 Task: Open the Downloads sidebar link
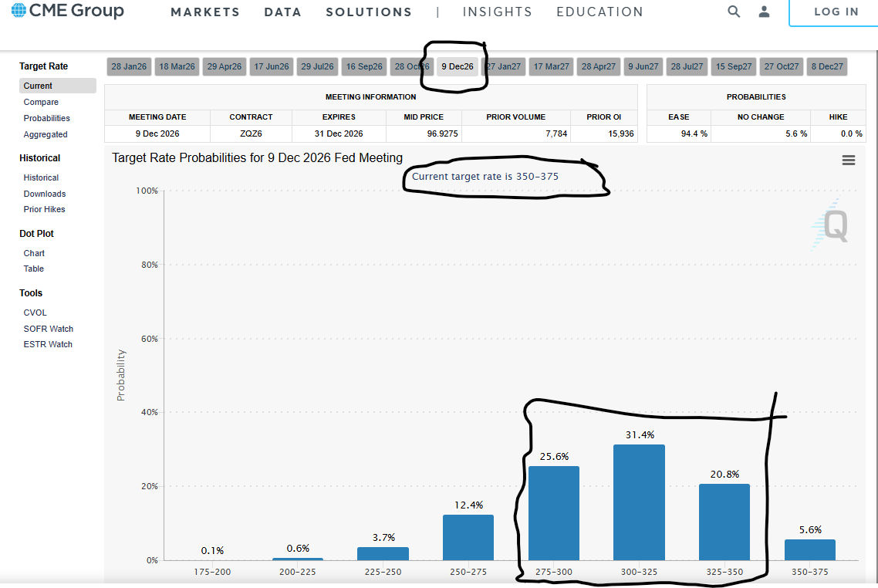[45, 194]
